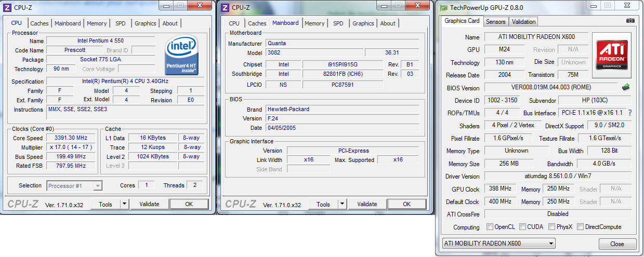Take GPU-Z screenshot with camera icon
This screenshot has height=257, width=644.
coord(630,21)
